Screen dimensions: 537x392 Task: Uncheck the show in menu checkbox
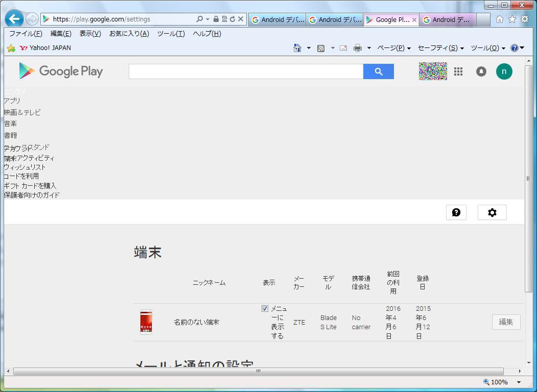(265, 308)
